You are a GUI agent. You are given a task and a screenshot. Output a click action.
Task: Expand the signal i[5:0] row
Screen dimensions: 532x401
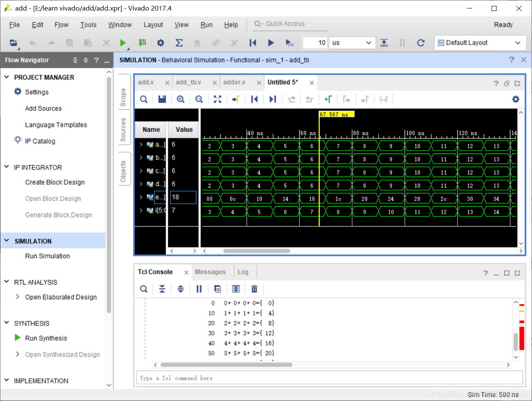tap(141, 210)
